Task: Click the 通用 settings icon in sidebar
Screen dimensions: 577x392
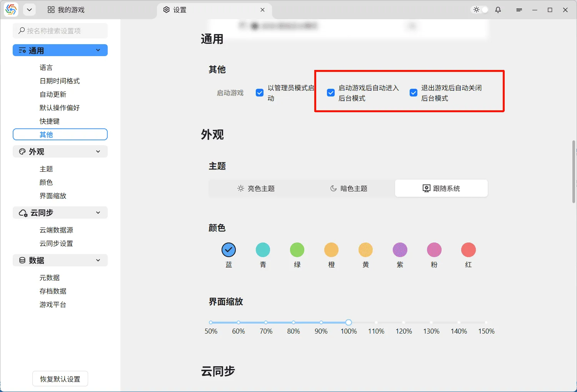Action: 22,50
